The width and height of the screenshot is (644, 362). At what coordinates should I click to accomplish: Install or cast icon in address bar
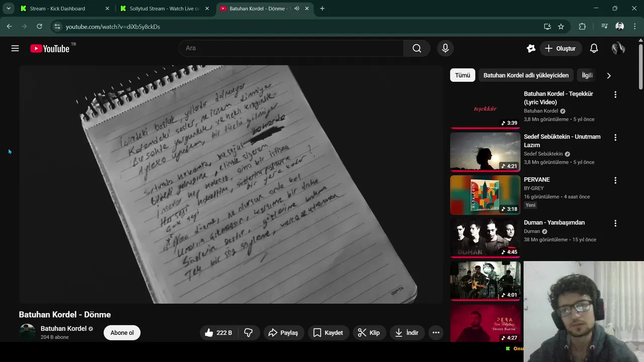[547, 26]
